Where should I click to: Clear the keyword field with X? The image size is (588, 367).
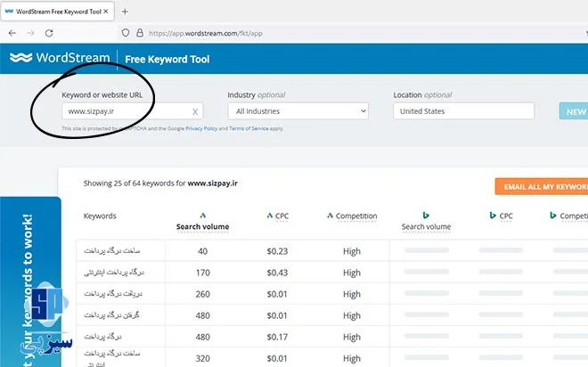click(195, 111)
